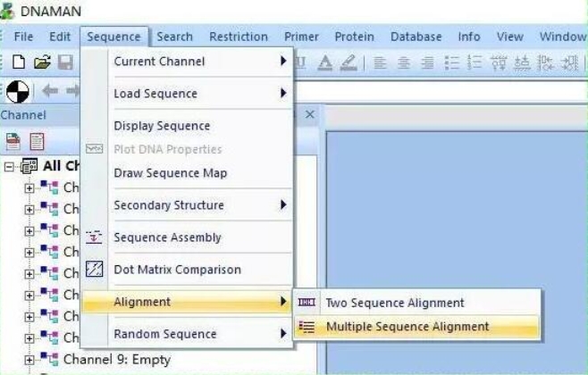Click the font color A icon
Image resolution: width=588 pixels, height=375 pixels.
(324, 62)
